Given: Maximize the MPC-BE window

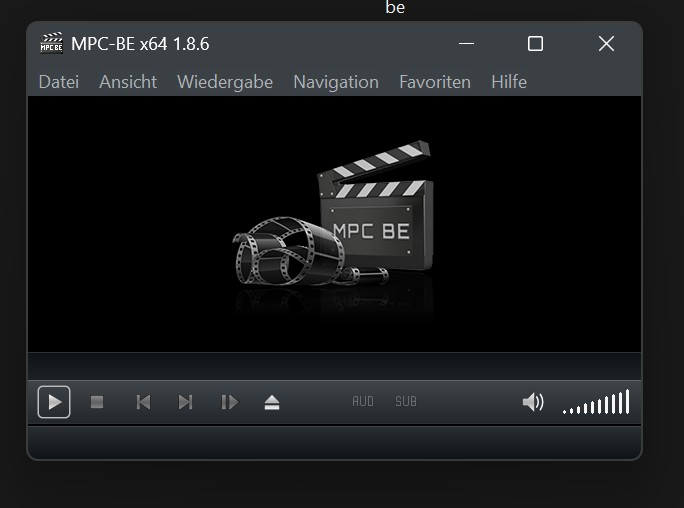Looking at the screenshot, I should (535, 44).
